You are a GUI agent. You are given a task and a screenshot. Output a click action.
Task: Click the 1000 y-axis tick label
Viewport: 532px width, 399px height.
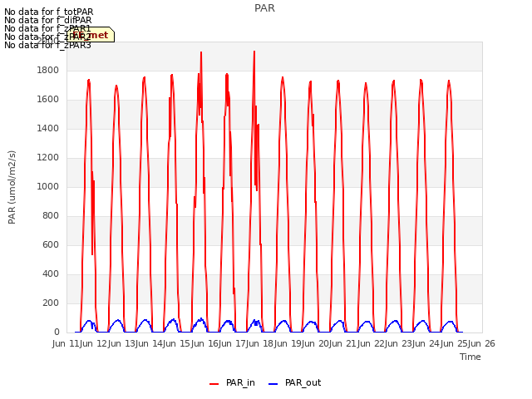pyautogui.click(x=48, y=186)
